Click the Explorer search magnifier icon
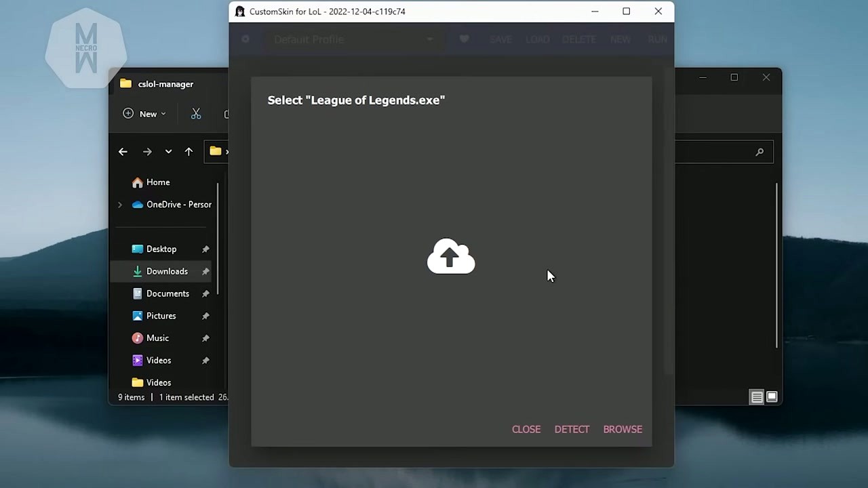Screen dimensions: 868x488 (x=759, y=152)
